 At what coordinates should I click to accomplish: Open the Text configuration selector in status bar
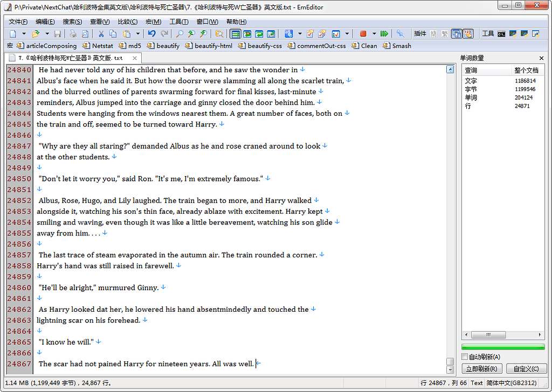click(477, 383)
